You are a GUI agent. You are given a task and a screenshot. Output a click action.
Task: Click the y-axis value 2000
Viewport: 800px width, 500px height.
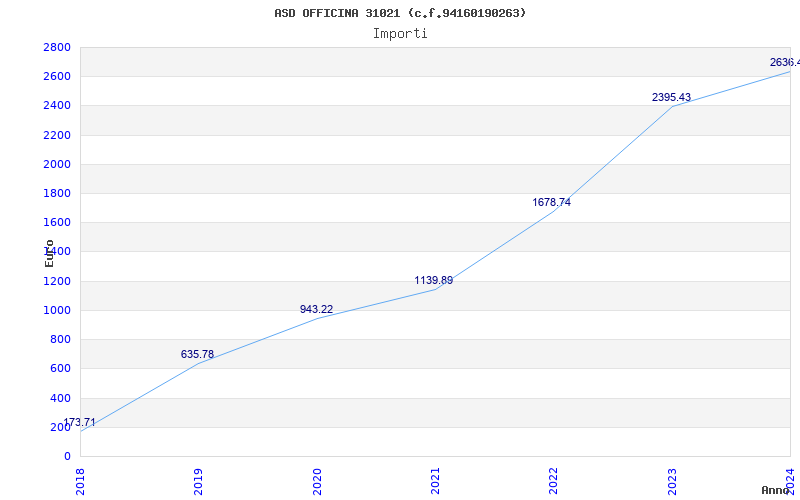tap(57, 164)
